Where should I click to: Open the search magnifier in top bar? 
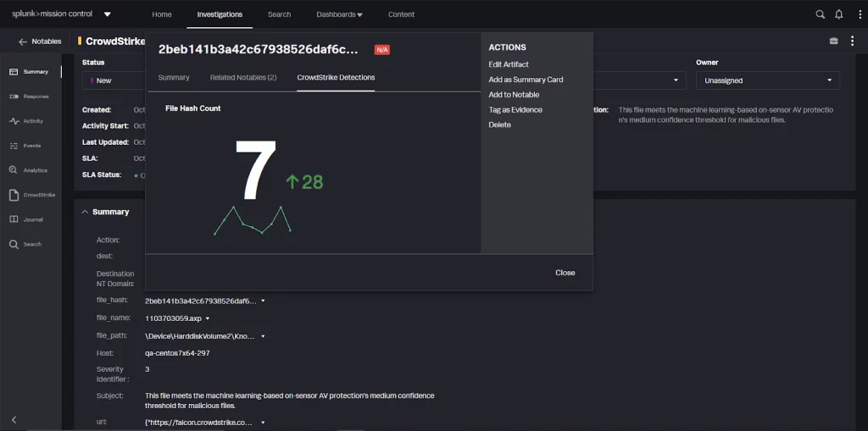coord(821,14)
